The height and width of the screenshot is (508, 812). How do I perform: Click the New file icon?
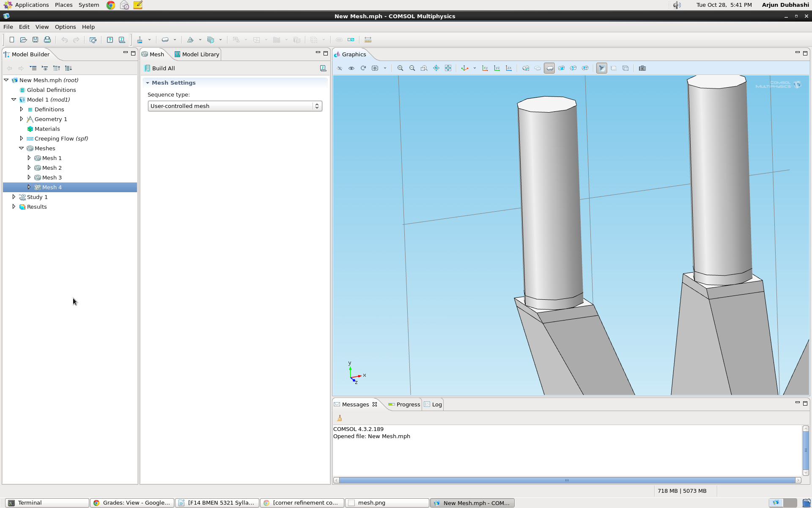[12, 40]
